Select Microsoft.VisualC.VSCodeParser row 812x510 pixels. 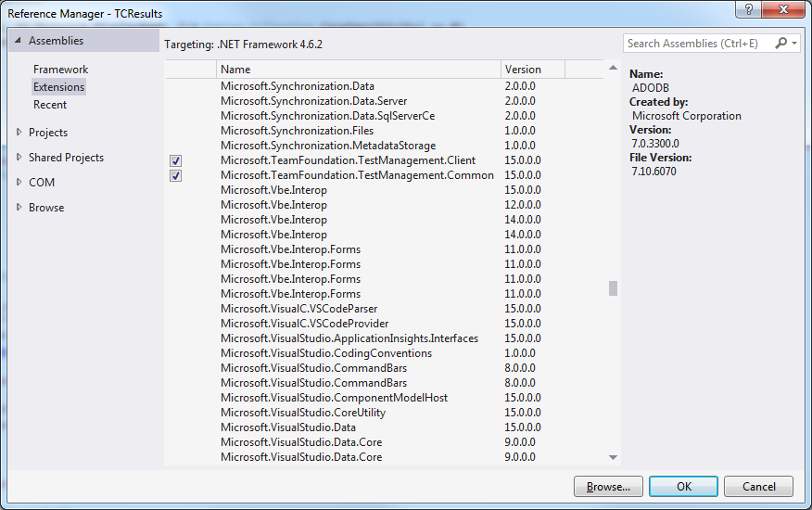[x=385, y=309]
